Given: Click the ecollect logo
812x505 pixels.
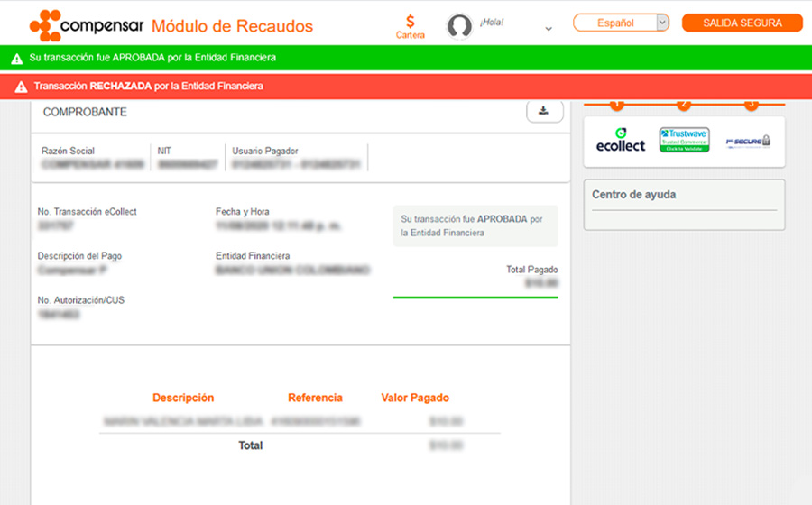Looking at the screenshot, I should (x=621, y=140).
